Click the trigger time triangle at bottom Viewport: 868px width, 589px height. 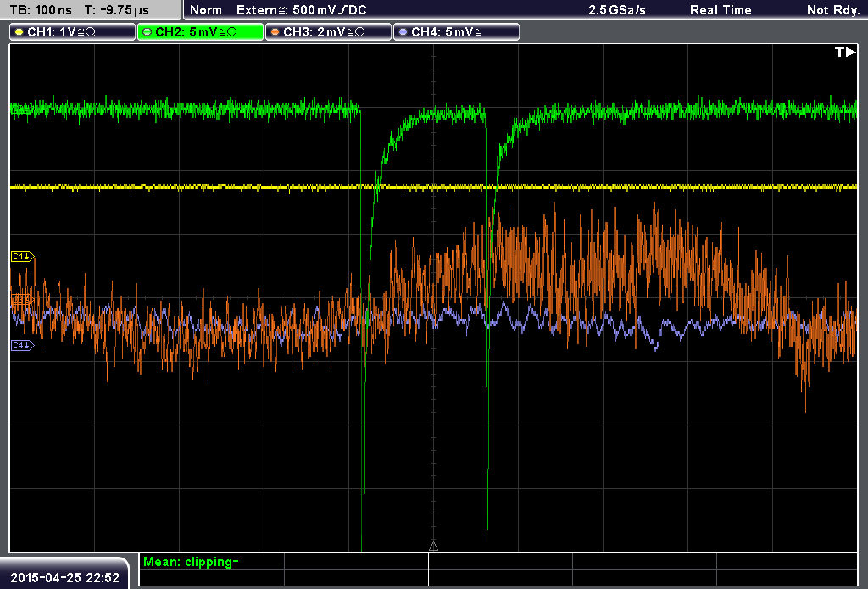(433, 547)
